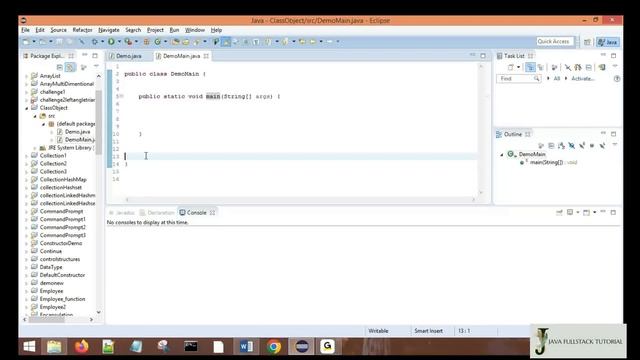
Task: Open Google Chrome from taskbar
Action: tap(274, 347)
